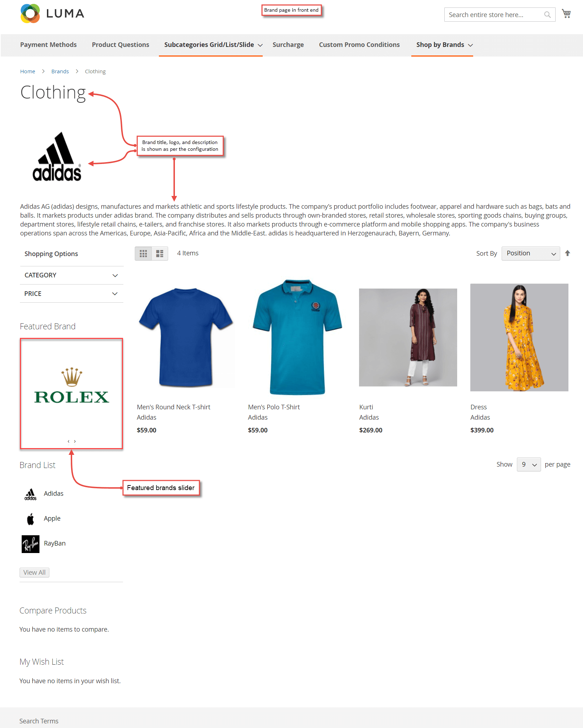Go to next featured brand slide

(75, 441)
